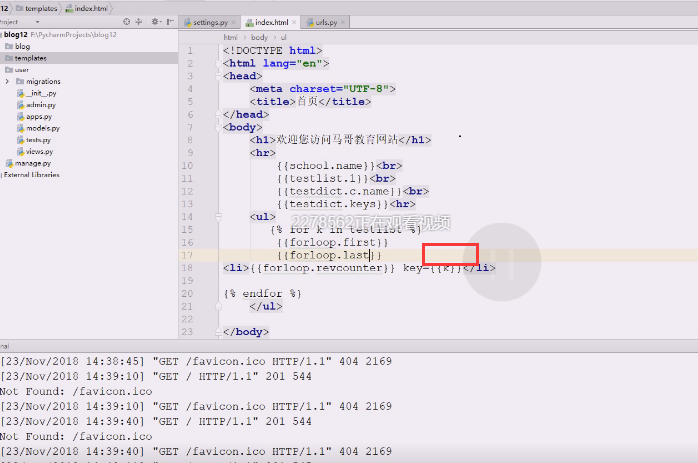Select the blog12 project root

[x=16, y=34]
